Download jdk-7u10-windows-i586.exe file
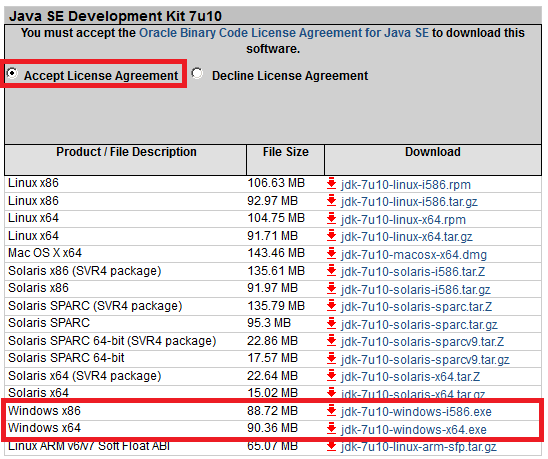This screenshot has width=548, height=459. coord(416,411)
